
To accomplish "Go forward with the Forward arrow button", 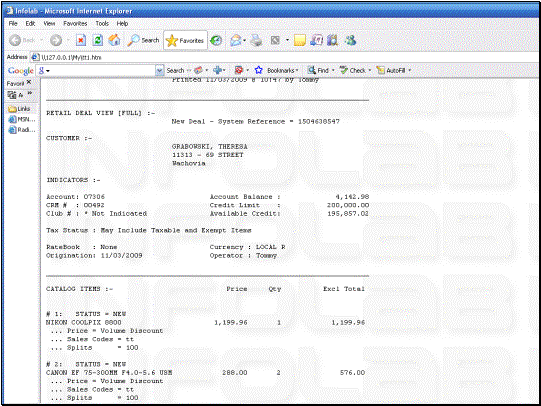I will pyautogui.click(x=56, y=40).
